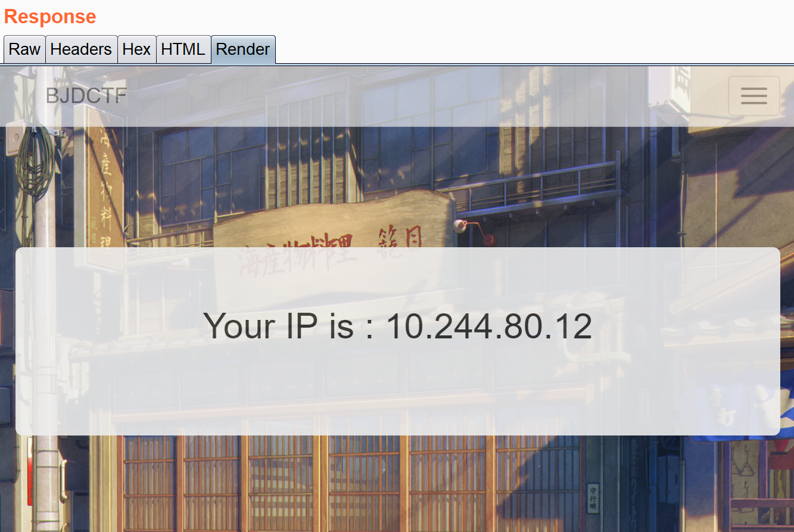Click the 'Your IP is' text
The image size is (794, 532).
click(x=278, y=326)
